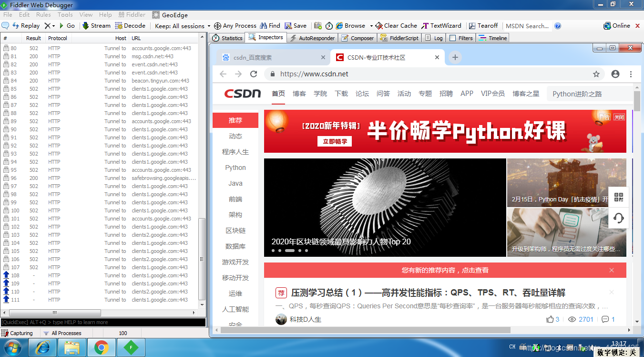Toggle Stream mode in toolbar

pyautogui.click(x=96, y=26)
